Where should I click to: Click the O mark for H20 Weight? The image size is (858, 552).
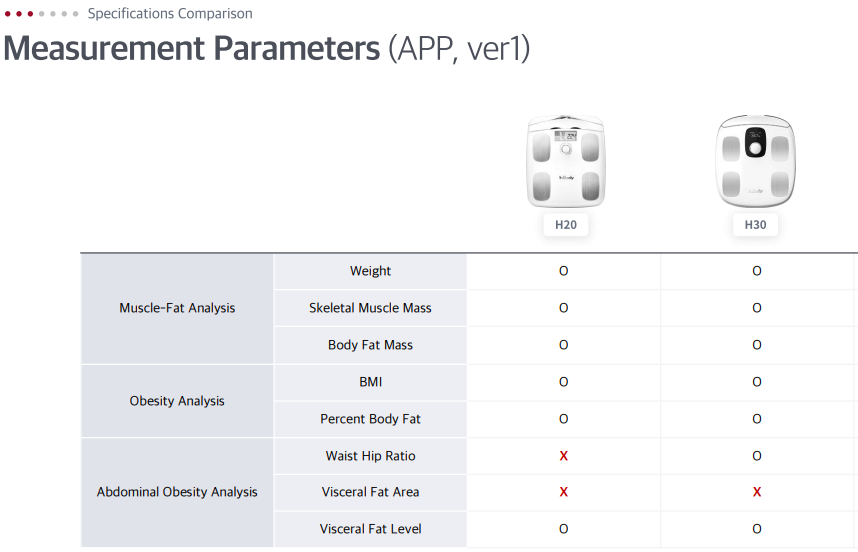pyautogui.click(x=564, y=271)
